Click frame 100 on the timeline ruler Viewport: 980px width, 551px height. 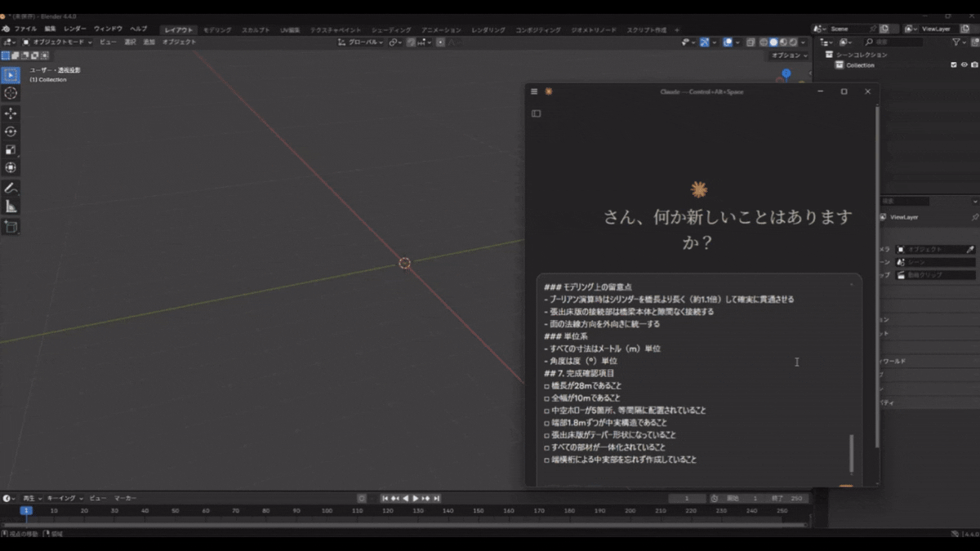click(x=327, y=511)
